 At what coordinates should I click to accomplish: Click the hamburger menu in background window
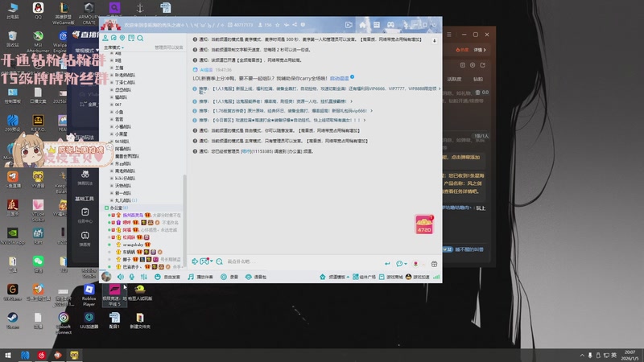pyautogui.click(x=449, y=35)
